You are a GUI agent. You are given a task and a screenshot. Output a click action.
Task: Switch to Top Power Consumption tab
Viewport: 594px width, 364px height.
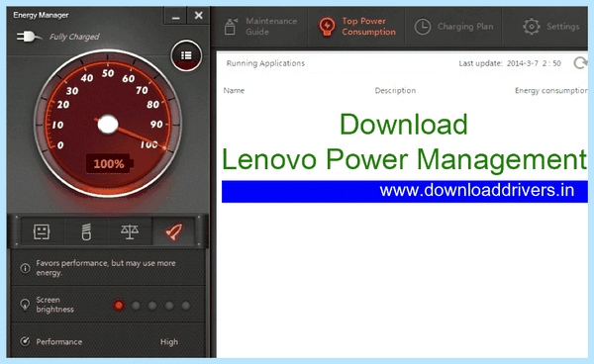point(356,27)
